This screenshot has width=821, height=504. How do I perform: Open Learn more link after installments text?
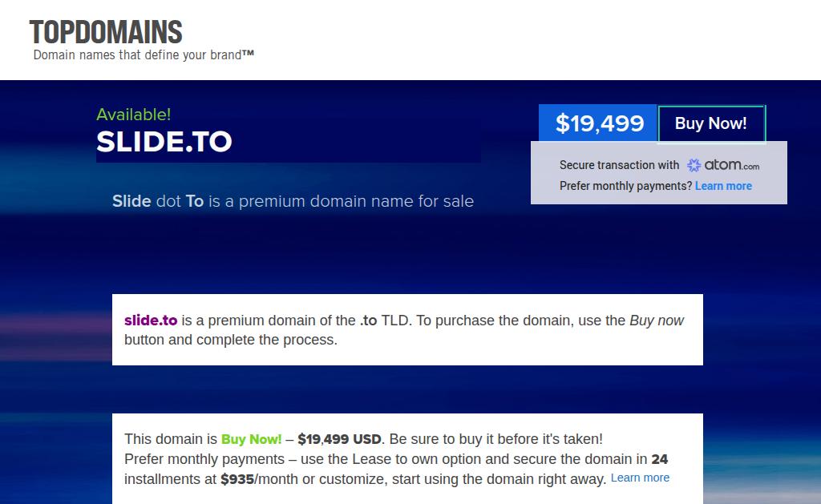640,478
